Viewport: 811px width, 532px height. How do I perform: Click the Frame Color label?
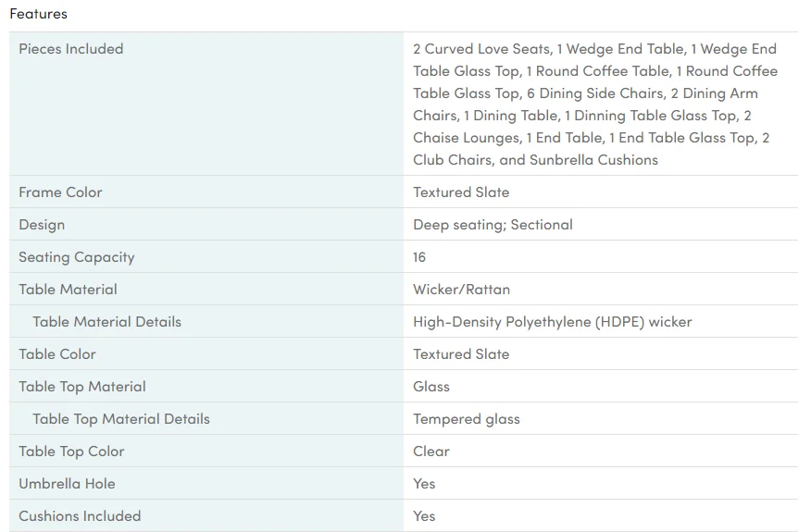point(60,192)
